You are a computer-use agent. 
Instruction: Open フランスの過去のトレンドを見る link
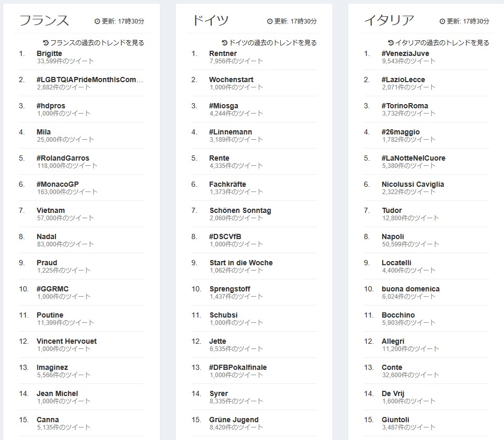click(97, 43)
